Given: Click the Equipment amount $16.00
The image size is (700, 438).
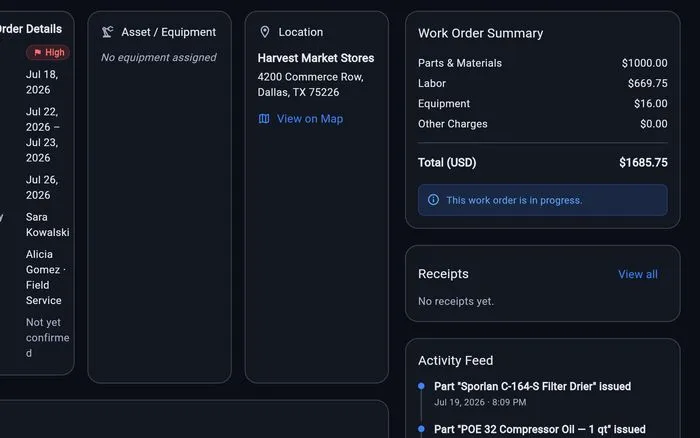Looking at the screenshot, I should [x=650, y=104].
